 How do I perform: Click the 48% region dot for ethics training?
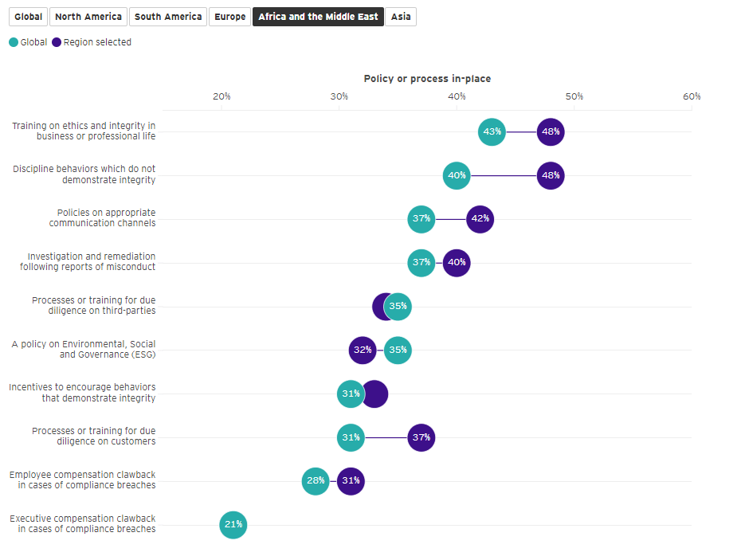(x=551, y=131)
